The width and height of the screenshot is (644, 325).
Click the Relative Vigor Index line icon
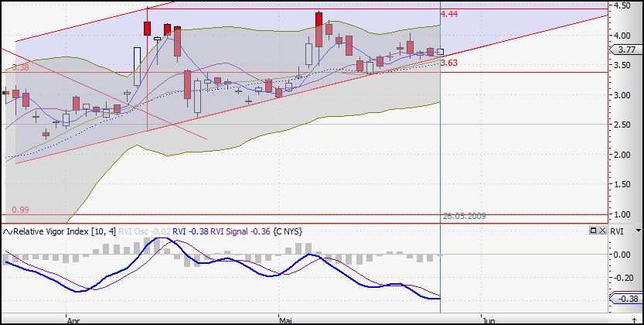pyautogui.click(x=8, y=231)
